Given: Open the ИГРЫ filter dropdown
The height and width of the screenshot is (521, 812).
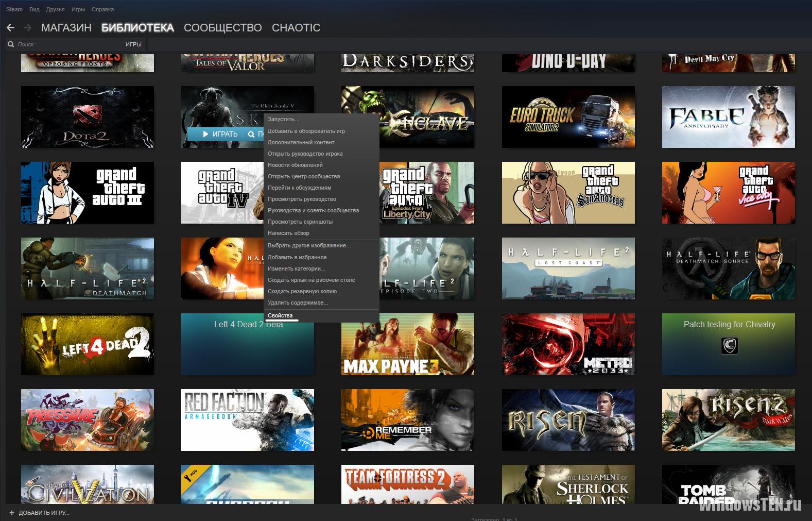Looking at the screenshot, I should (x=133, y=44).
